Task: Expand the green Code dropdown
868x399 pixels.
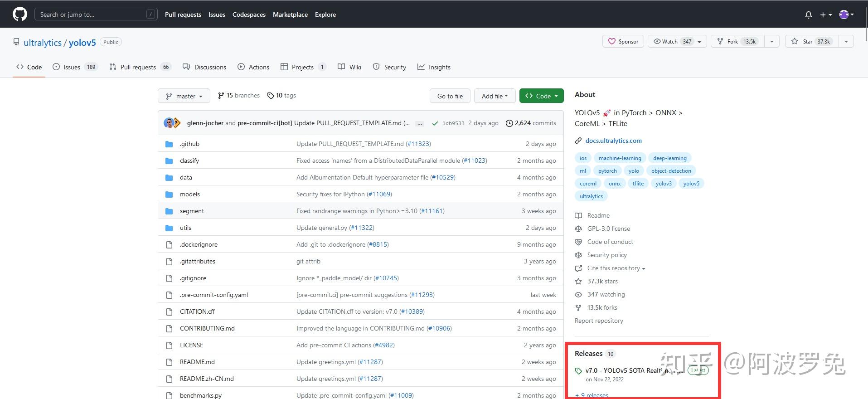Action: click(541, 96)
